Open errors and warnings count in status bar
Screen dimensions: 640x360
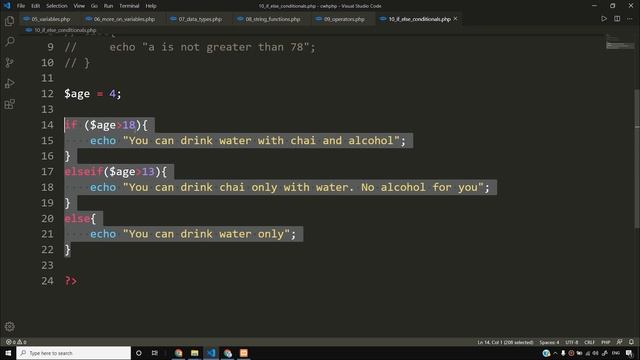pos(16,342)
